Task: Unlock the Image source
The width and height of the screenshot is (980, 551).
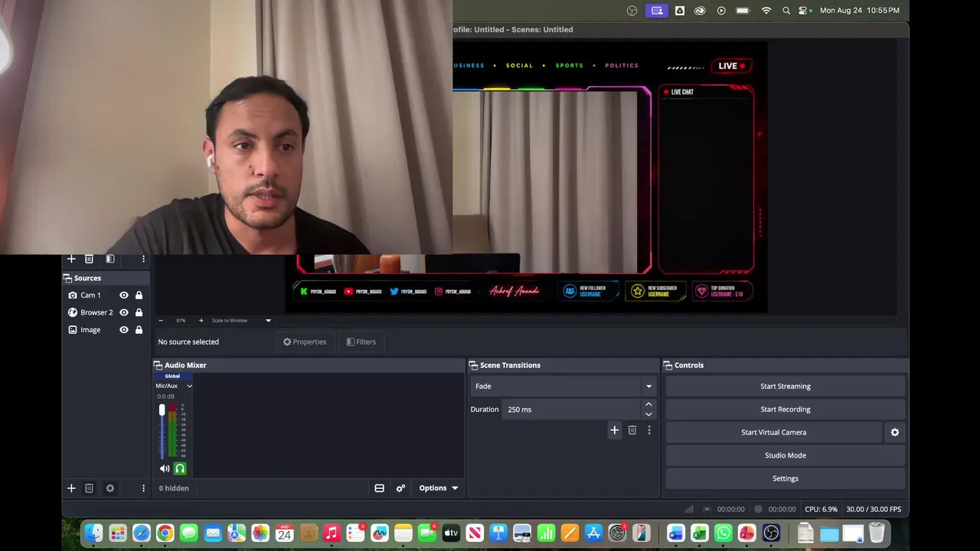Action: 139,330
